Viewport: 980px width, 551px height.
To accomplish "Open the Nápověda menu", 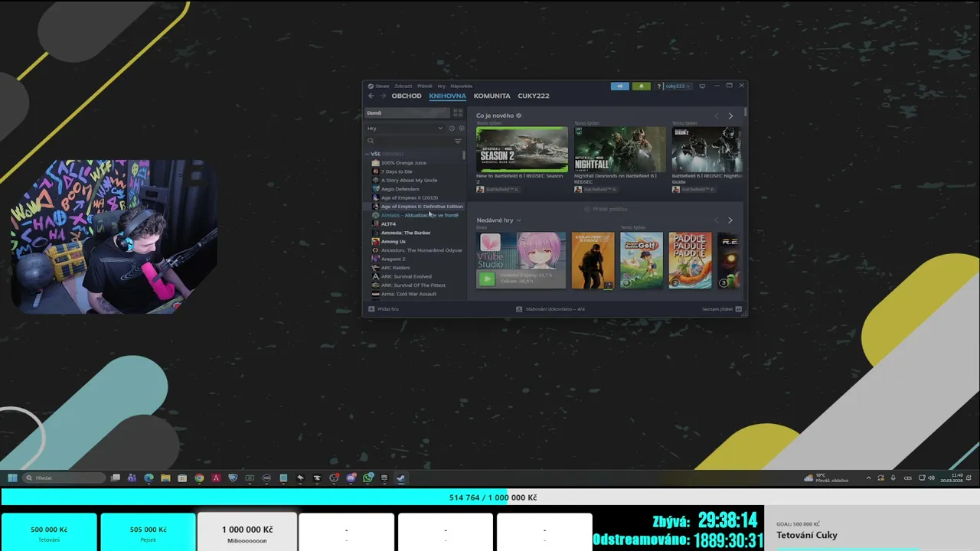I will point(462,86).
